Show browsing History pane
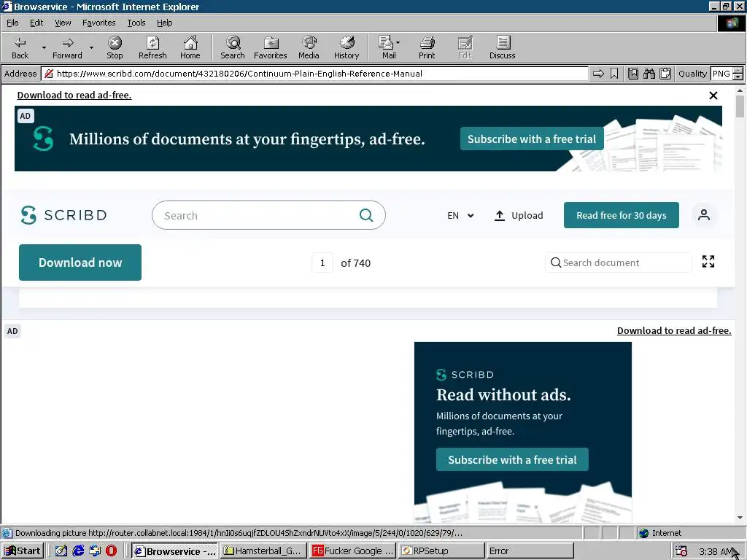This screenshot has height=560, width=747. pos(347,47)
